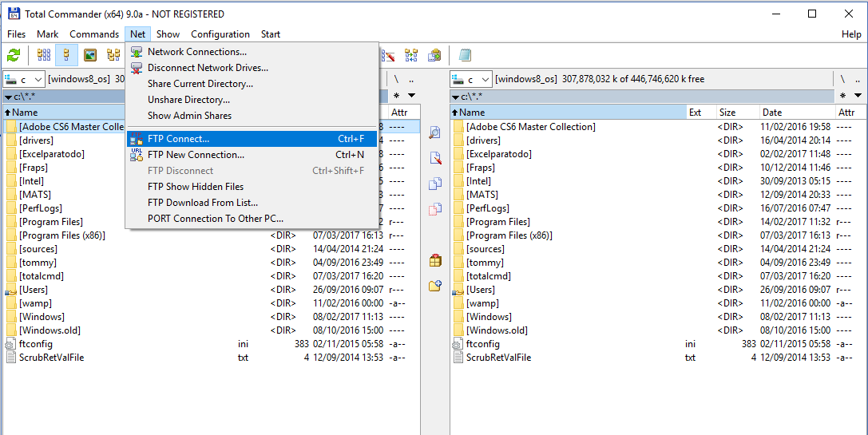
Task: Choose Disconnect Network Drives... menu entry
Action: [x=252, y=68]
